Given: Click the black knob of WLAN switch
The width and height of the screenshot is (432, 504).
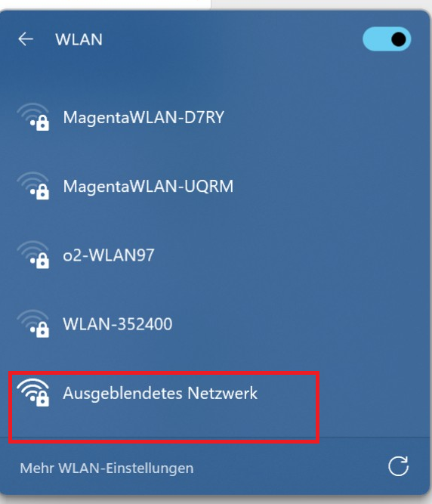Looking at the screenshot, I should [398, 39].
